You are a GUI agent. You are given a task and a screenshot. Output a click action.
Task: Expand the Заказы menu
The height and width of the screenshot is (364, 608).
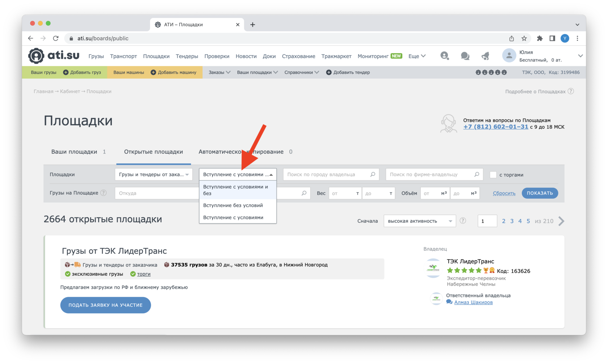[219, 72]
